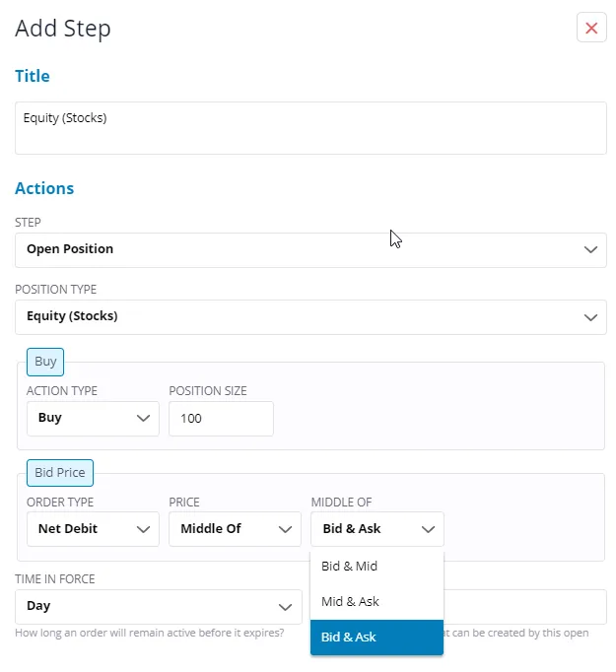Click the Bid Price section label tag
The width and height of the screenshot is (616, 672).
[60, 473]
